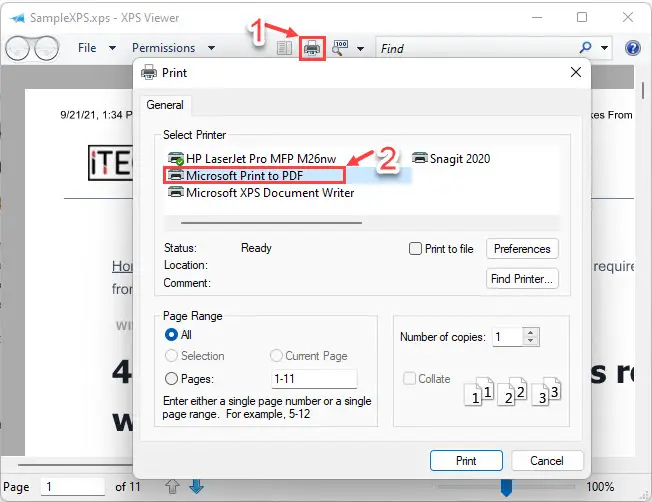This screenshot has height=502, width=652.
Task: Open printer Preferences
Action: pyautogui.click(x=522, y=249)
